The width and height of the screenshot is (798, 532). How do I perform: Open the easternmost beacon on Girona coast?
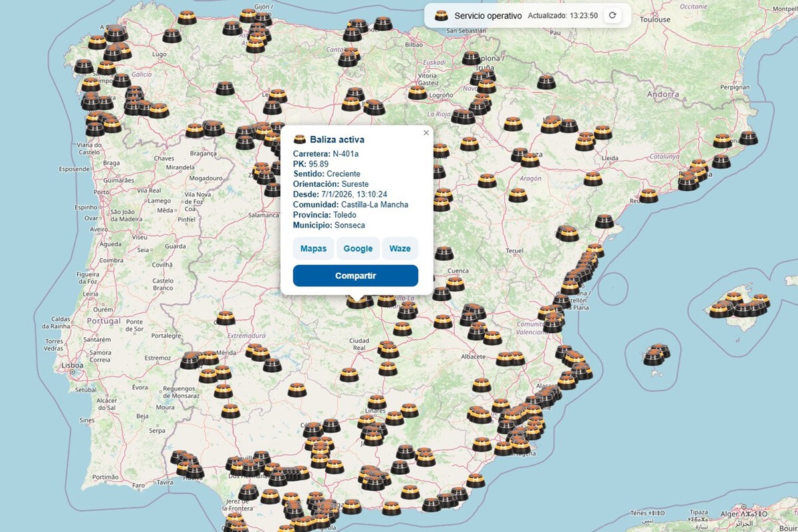point(748,138)
